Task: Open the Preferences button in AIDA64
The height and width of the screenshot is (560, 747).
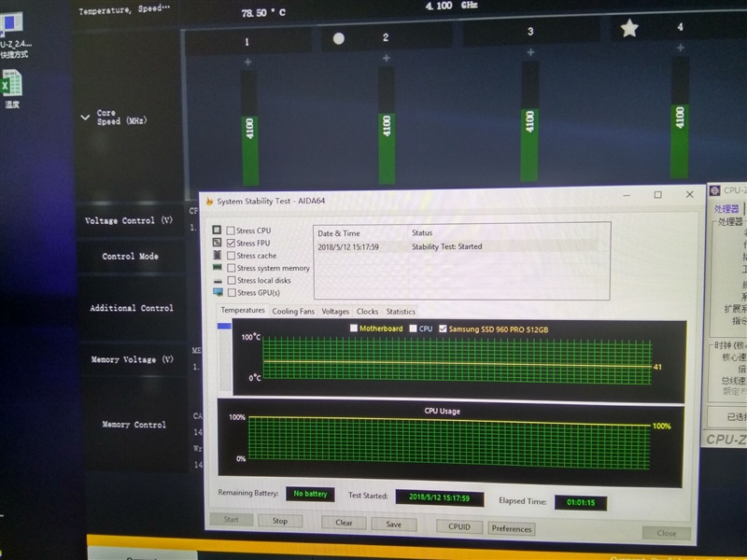Action: [x=511, y=528]
